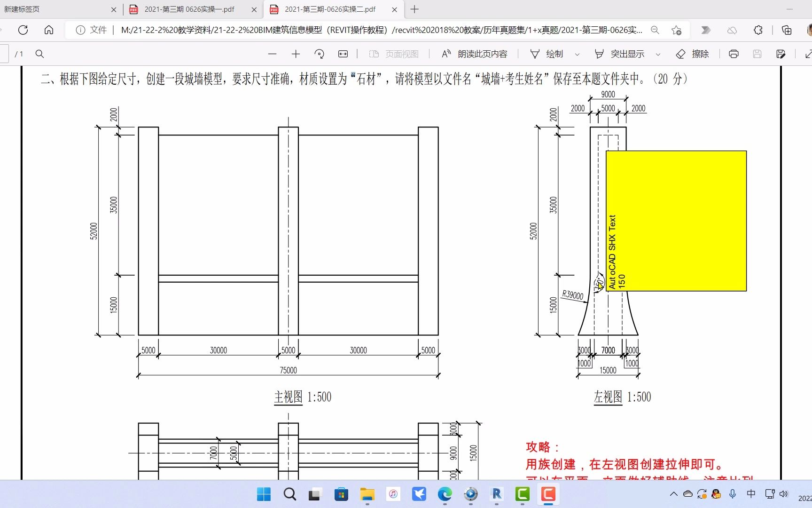Zoom out of the PDF
Image resolution: width=812 pixels, height=508 pixels.
tap(273, 54)
